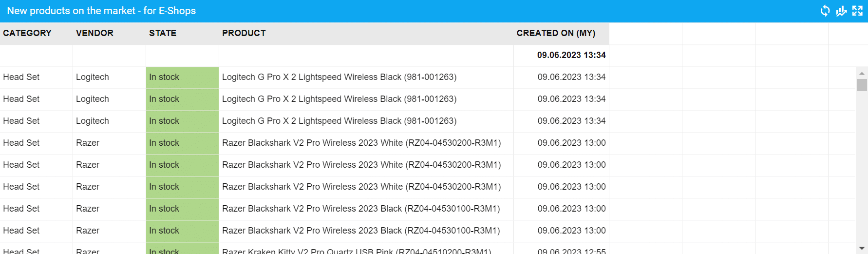Screen dimensions: 868x254
Task: Expand widget to fullscreen
Action: [x=858, y=11]
